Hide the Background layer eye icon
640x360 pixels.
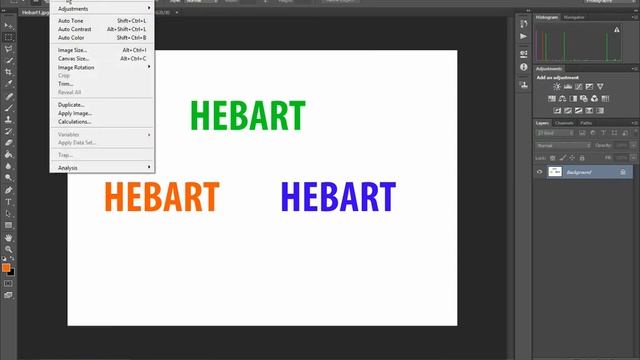tap(540, 172)
